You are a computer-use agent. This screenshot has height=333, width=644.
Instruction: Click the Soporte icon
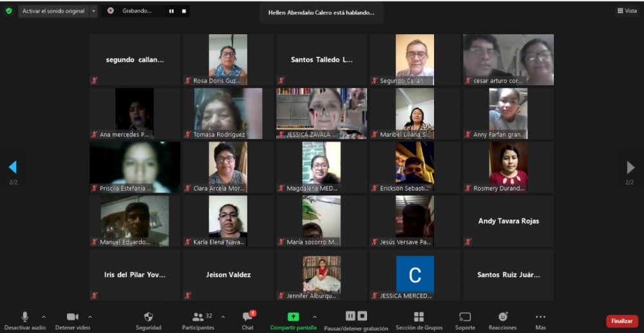(x=465, y=317)
